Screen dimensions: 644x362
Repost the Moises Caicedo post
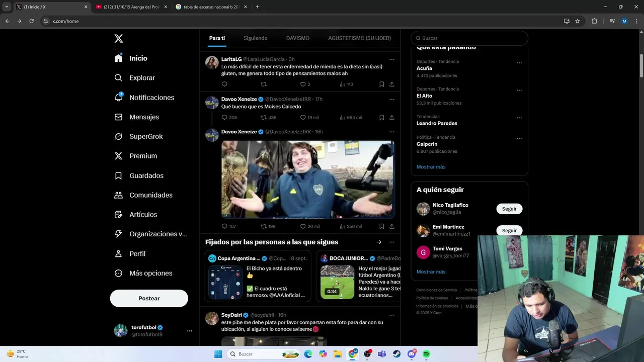[268, 117]
